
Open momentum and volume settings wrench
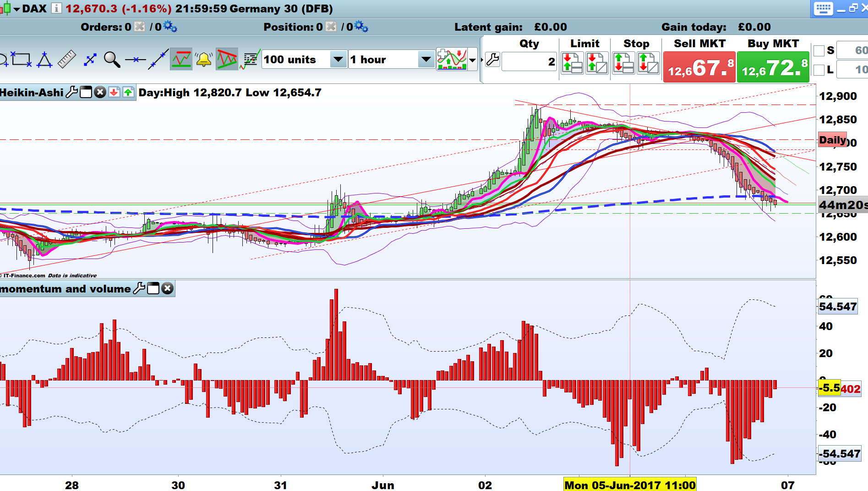pos(139,288)
